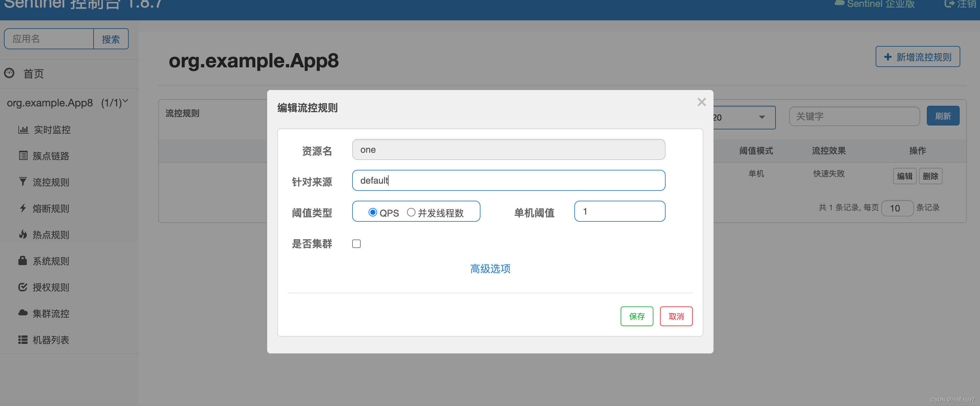Click the check-square icon for 授权规则
Viewport: 980px width, 406px height.
[x=23, y=287]
